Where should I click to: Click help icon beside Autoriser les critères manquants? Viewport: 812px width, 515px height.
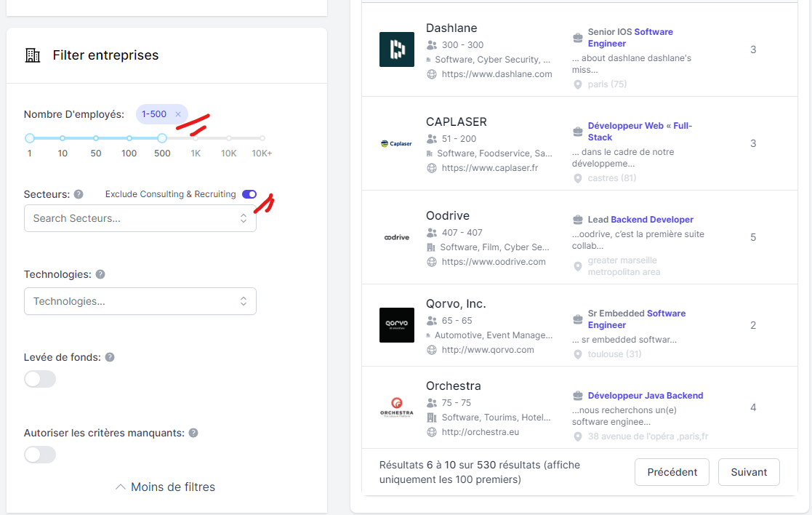[x=193, y=433]
